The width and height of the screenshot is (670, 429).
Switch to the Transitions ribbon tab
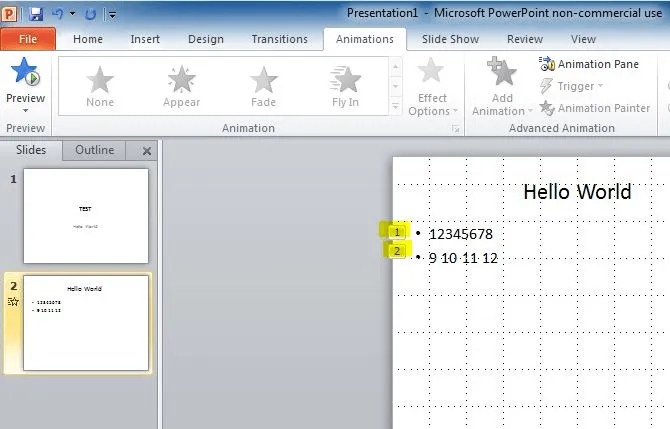coord(279,39)
